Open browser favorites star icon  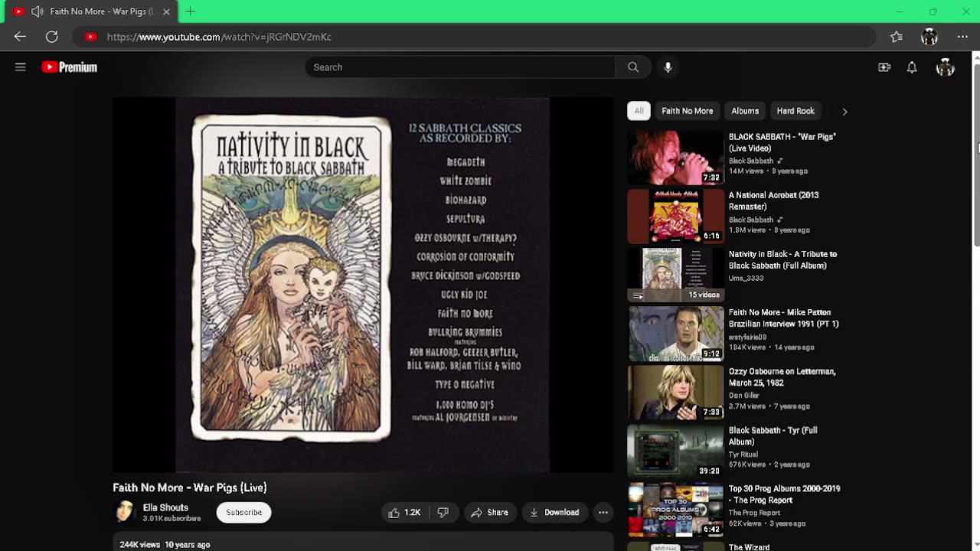tap(897, 37)
